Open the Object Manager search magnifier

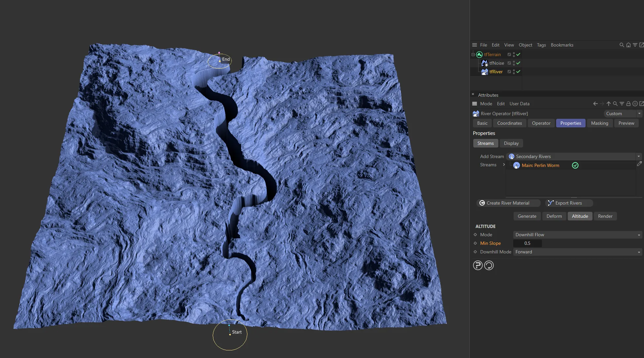click(x=622, y=45)
